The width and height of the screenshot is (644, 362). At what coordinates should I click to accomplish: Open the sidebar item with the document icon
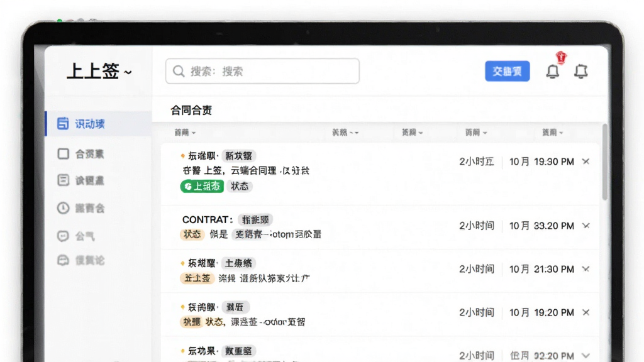[80, 180]
